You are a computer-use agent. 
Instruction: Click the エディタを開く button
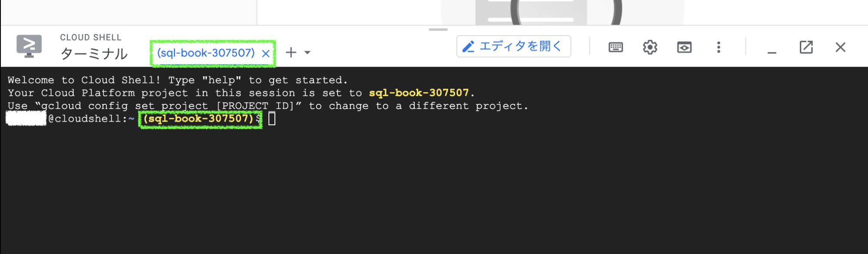click(x=513, y=46)
